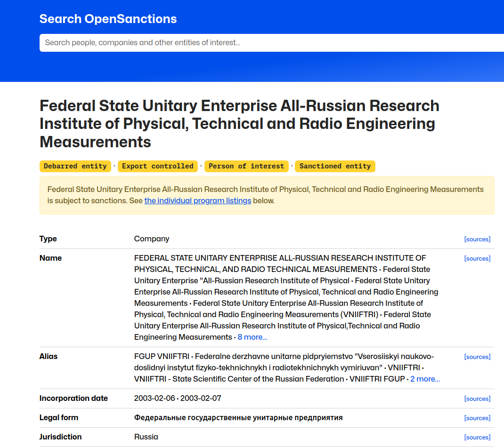Open the individual program listings link
The image size is (504, 447).
198,201
